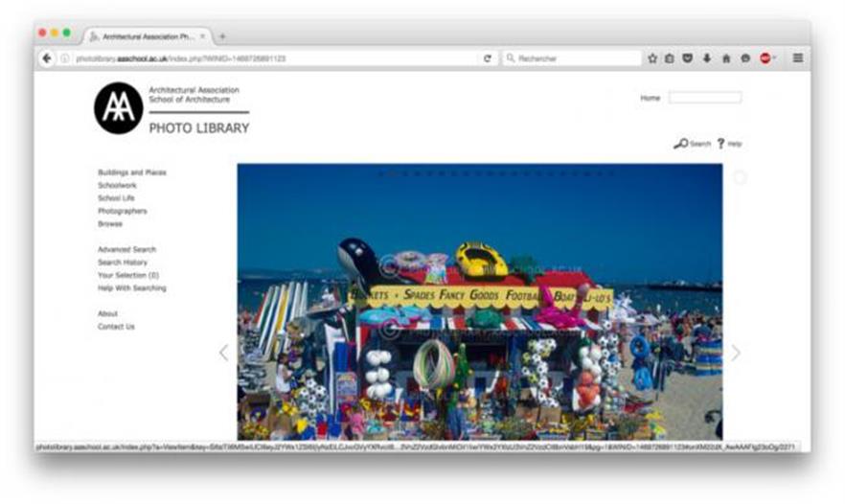The image size is (845, 504).
Task: Open the Pocket icon in the toolbar
Action: 688,58
